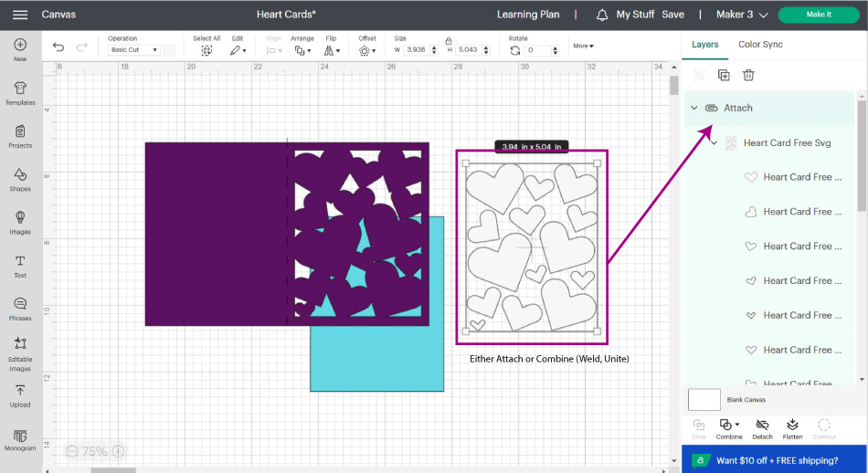The width and height of the screenshot is (868, 473).
Task: Open the Templates panel from the sidebar
Action: 20,92
